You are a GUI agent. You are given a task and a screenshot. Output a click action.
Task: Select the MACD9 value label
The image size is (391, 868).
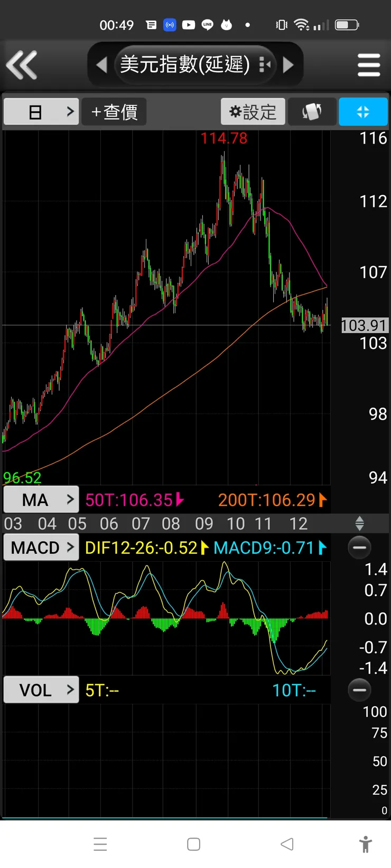264,548
